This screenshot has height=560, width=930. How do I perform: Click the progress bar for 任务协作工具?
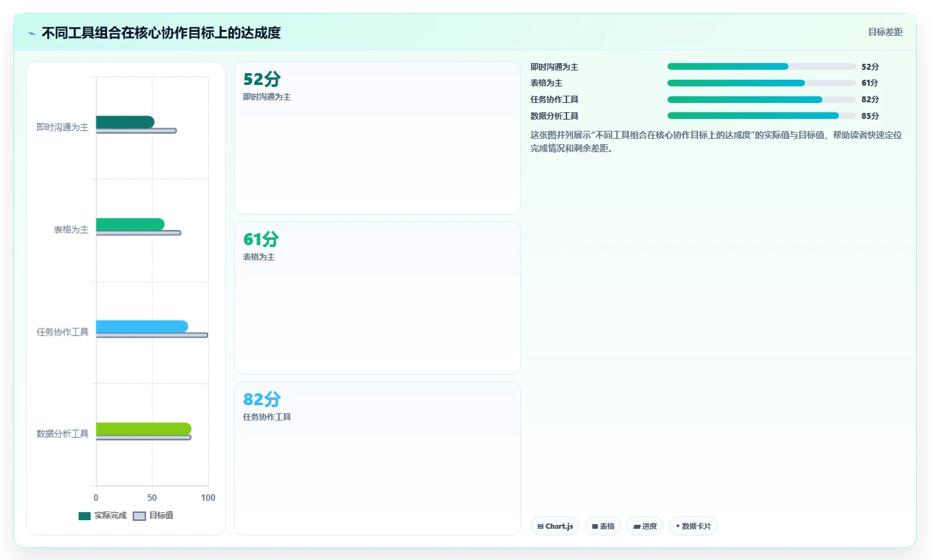[762, 100]
